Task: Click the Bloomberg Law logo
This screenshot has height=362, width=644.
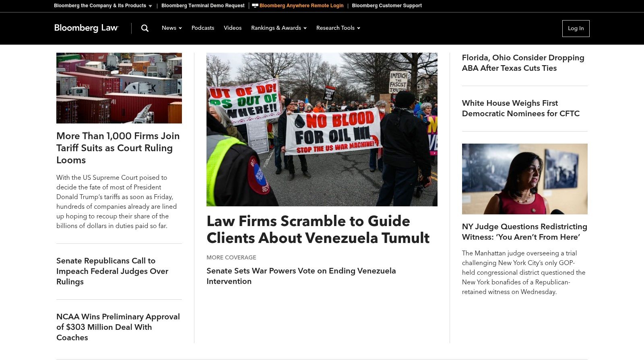Action: pyautogui.click(x=86, y=28)
